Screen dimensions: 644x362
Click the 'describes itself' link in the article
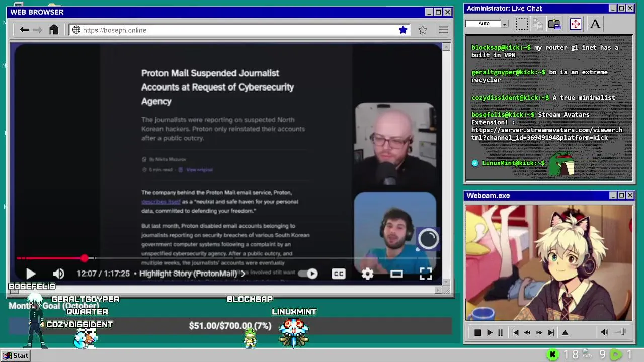tap(160, 202)
